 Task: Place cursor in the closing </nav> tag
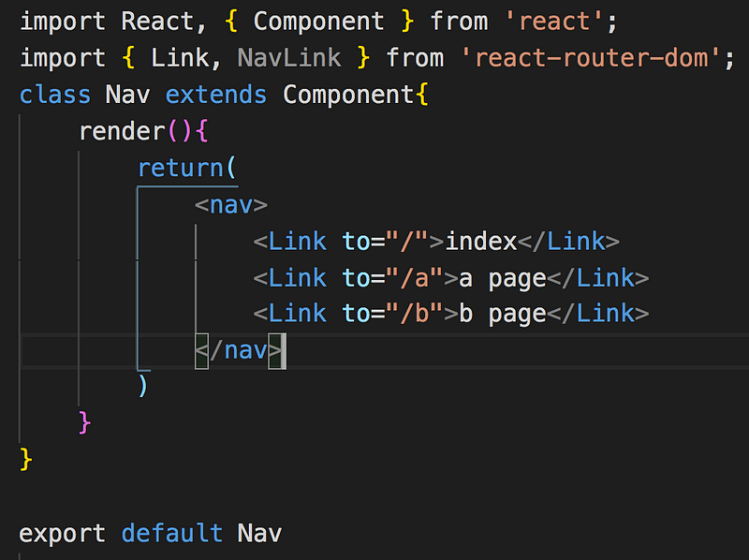[x=238, y=351]
